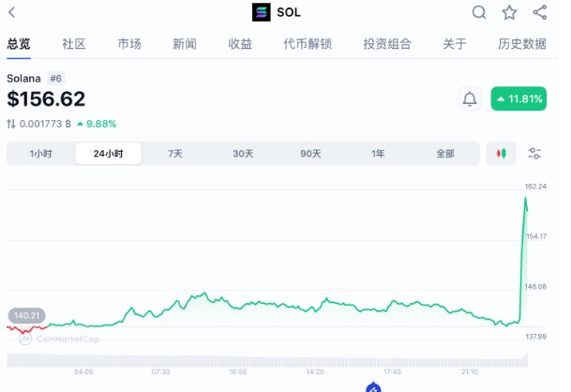This screenshot has width=571, height=392.
Task: Switch to 1年 chart period
Action: [x=378, y=154]
